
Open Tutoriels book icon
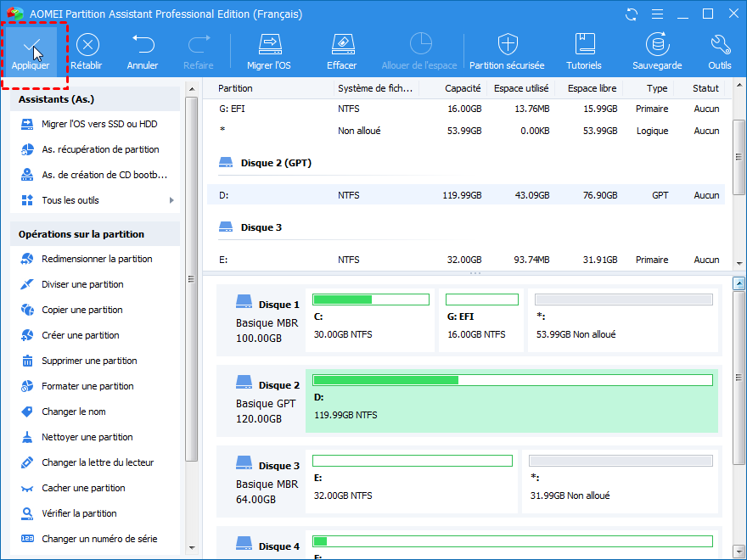pos(584,45)
